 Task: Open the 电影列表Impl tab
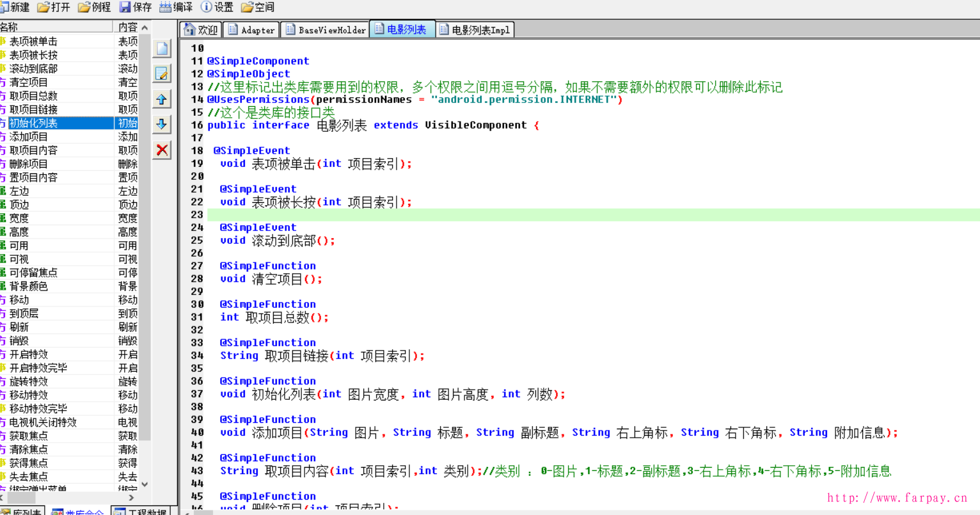tap(475, 30)
